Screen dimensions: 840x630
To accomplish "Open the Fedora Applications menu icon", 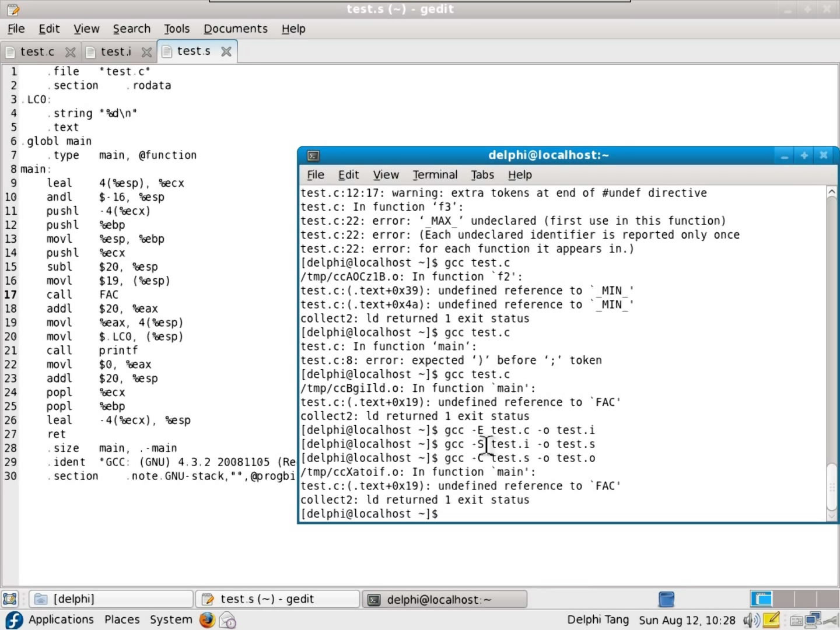I will (x=13, y=619).
